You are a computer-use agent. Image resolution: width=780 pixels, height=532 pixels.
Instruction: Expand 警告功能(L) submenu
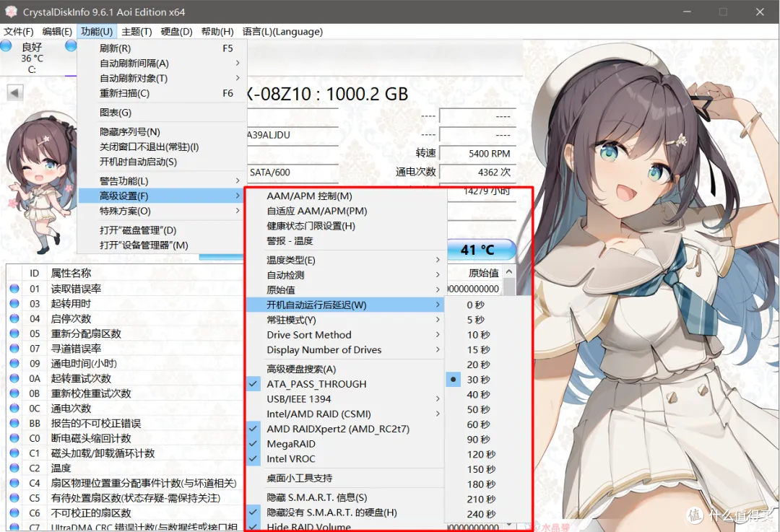point(162,181)
